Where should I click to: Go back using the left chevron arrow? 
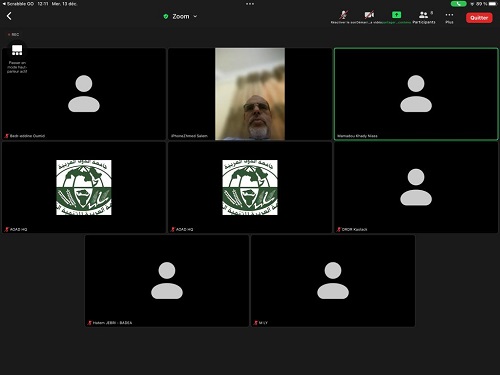pyautogui.click(x=9, y=16)
